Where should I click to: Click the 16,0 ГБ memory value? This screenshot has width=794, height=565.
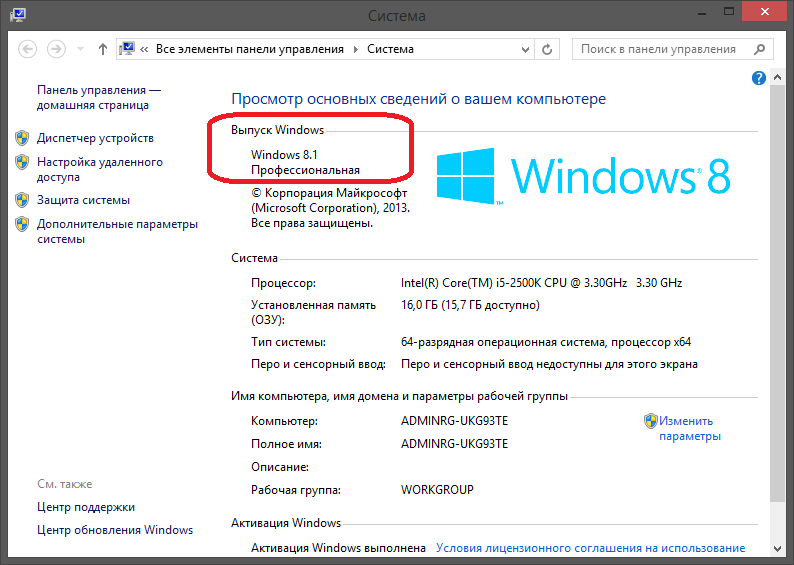tap(470, 305)
